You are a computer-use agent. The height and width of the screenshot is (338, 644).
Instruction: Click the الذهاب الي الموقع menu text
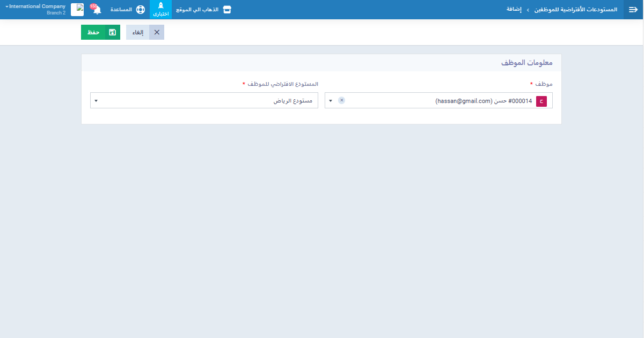tap(197, 10)
